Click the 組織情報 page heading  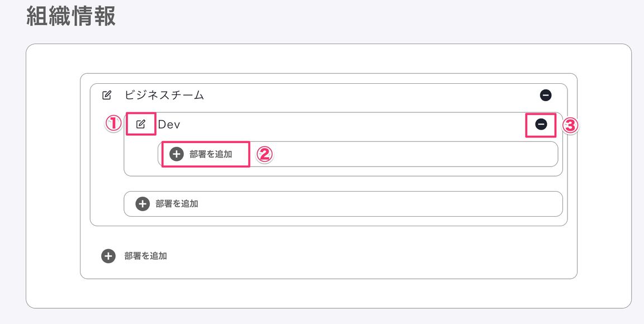pyautogui.click(x=70, y=17)
